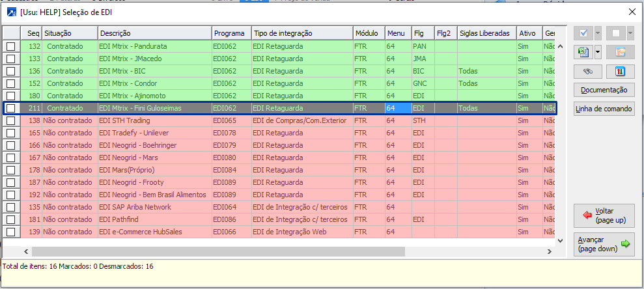Click the mark-all checkmark icon button
Screen dimensions: 644x289
click(x=583, y=33)
